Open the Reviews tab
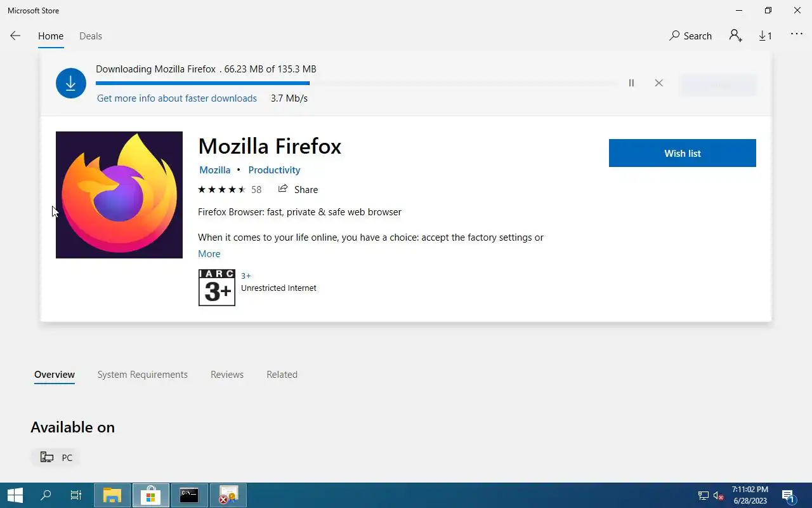The image size is (812, 508). (x=227, y=375)
